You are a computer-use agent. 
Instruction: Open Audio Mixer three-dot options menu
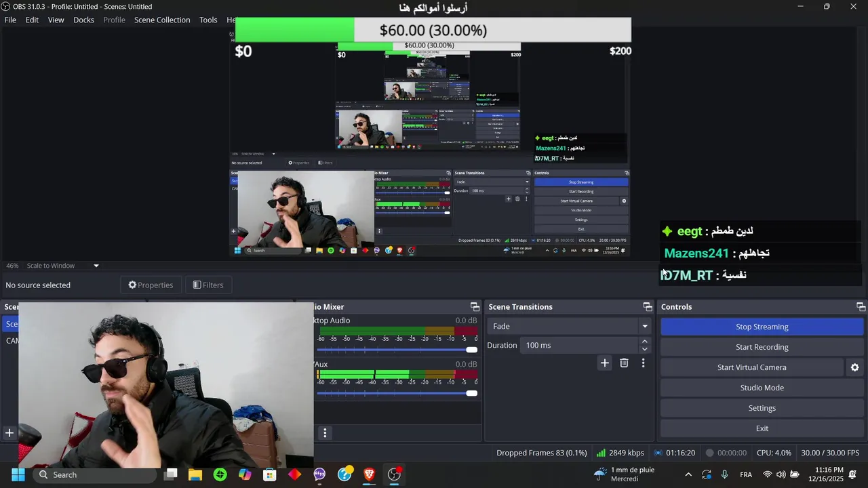pyautogui.click(x=325, y=433)
